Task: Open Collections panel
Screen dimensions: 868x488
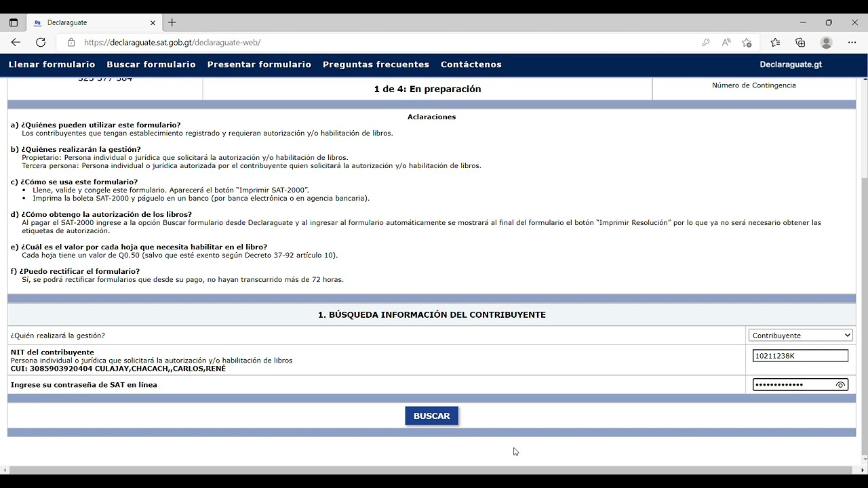Action: pyautogui.click(x=800, y=42)
